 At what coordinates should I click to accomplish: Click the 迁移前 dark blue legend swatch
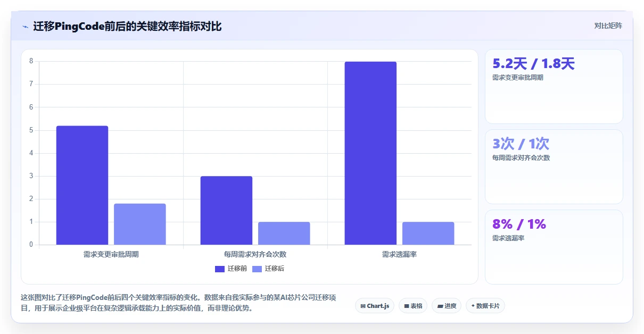pyautogui.click(x=220, y=269)
